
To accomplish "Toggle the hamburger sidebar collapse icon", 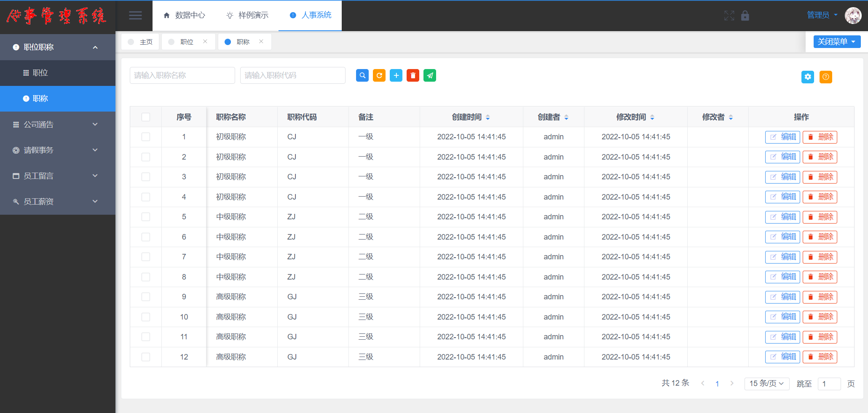I will click(135, 16).
